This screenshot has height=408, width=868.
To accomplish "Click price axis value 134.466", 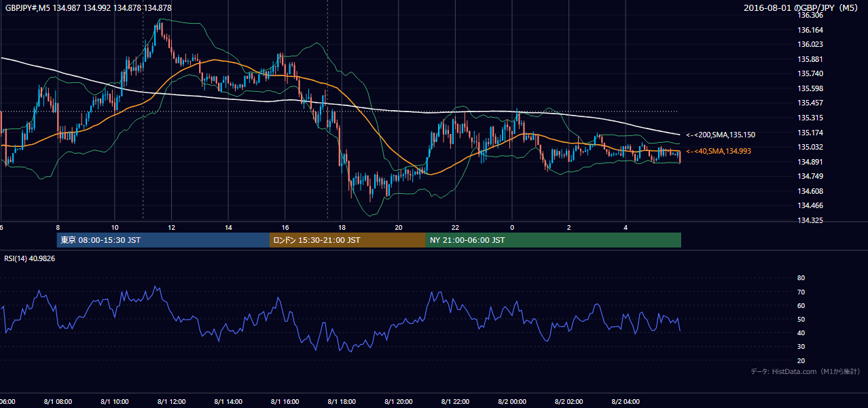I will point(810,205).
